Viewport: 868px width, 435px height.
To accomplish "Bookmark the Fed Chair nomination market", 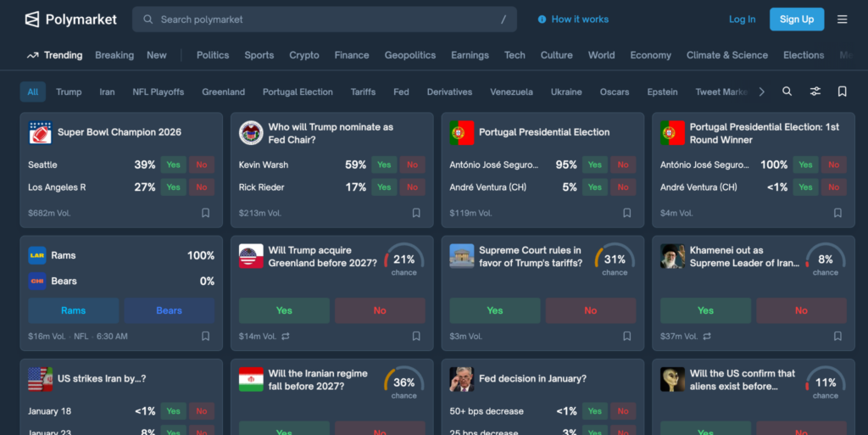I will [416, 214].
